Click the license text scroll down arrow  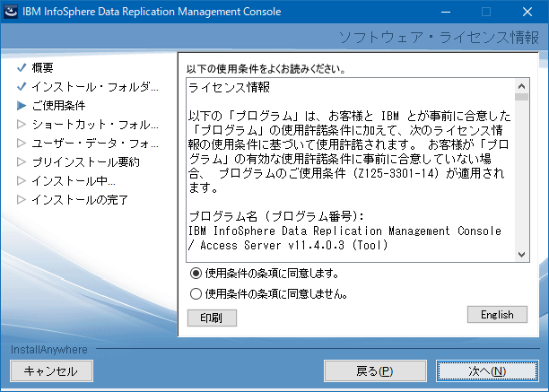pos(522,255)
